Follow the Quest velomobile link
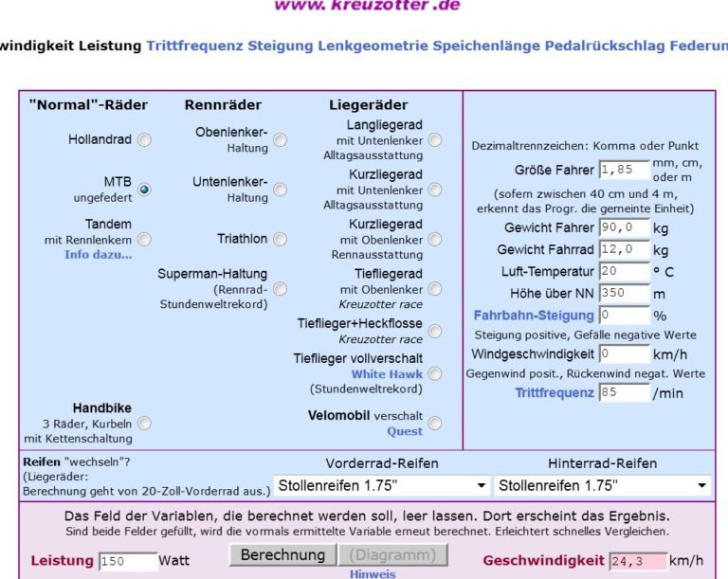Viewport: 728px width, 579px height. pyautogui.click(x=405, y=431)
